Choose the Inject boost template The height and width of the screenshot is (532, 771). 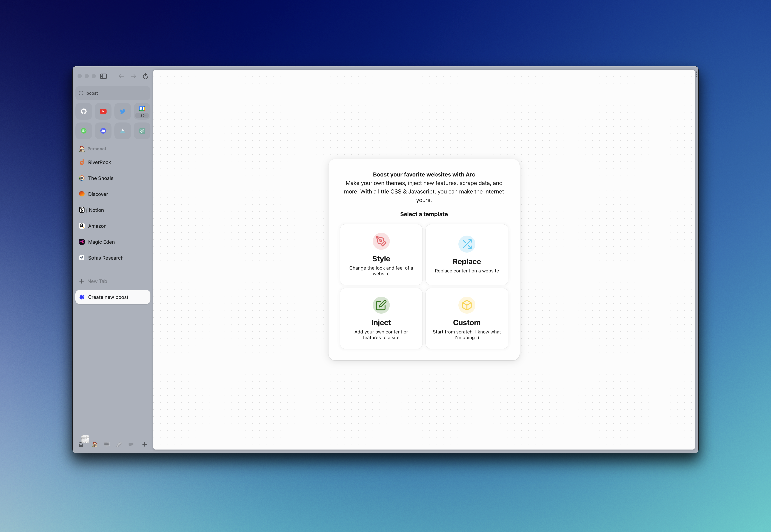(x=381, y=319)
